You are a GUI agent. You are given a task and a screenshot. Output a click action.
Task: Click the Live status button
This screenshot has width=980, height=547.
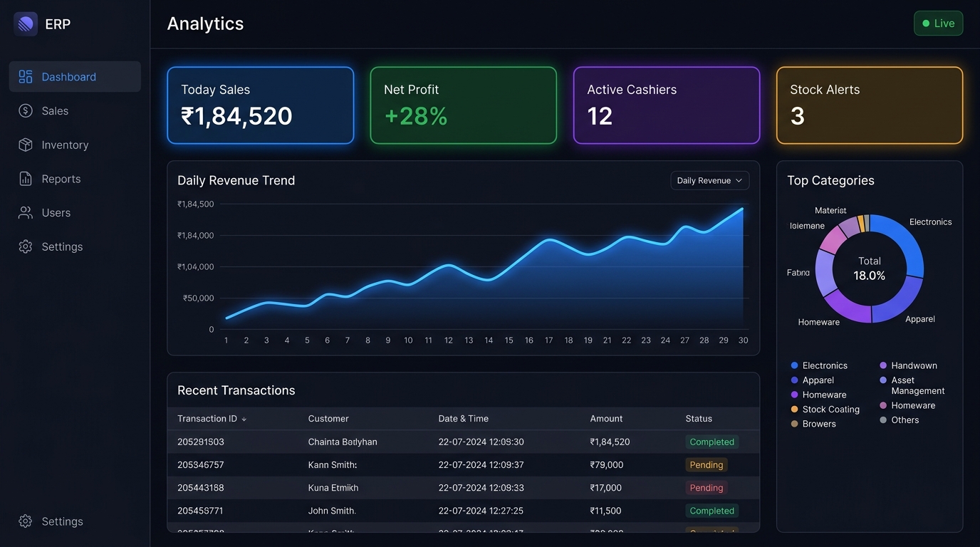pos(938,24)
